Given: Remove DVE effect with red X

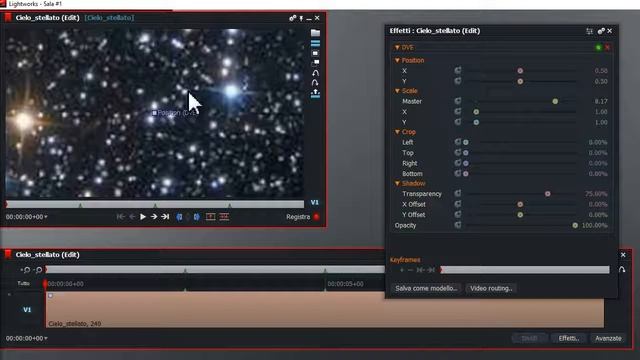Looking at the screenshot, I should (x=608, y=48).
